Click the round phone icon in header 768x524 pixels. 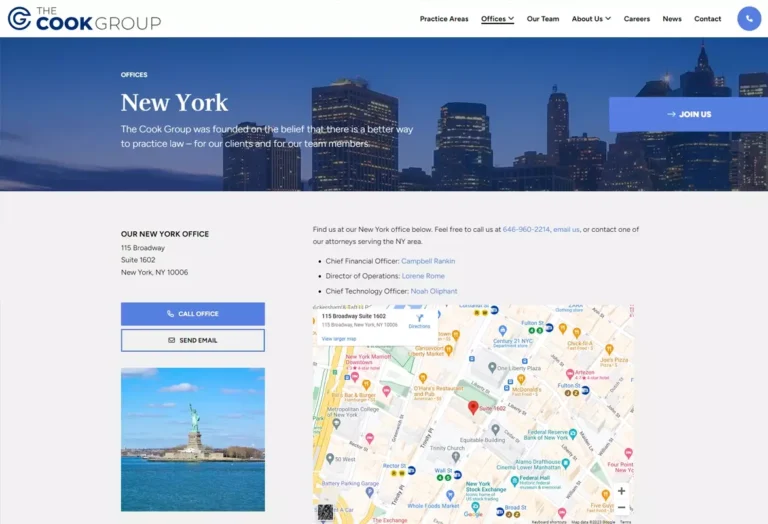coord(749,19)
